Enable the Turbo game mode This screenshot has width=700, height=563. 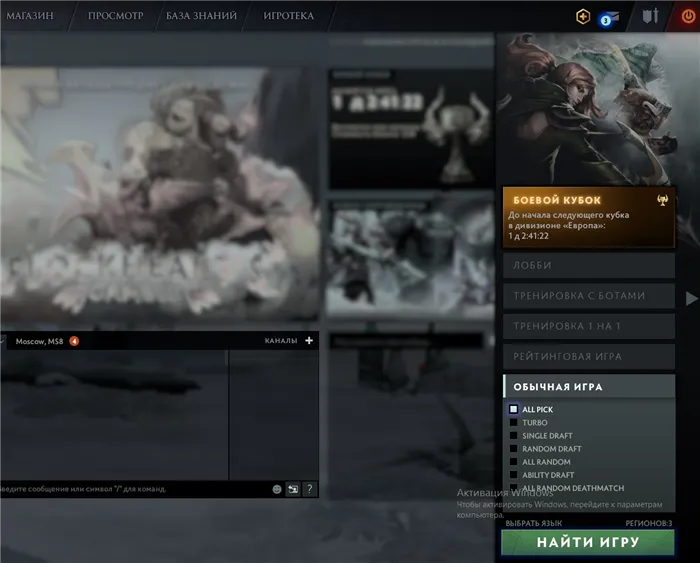(x=513, y=422)
